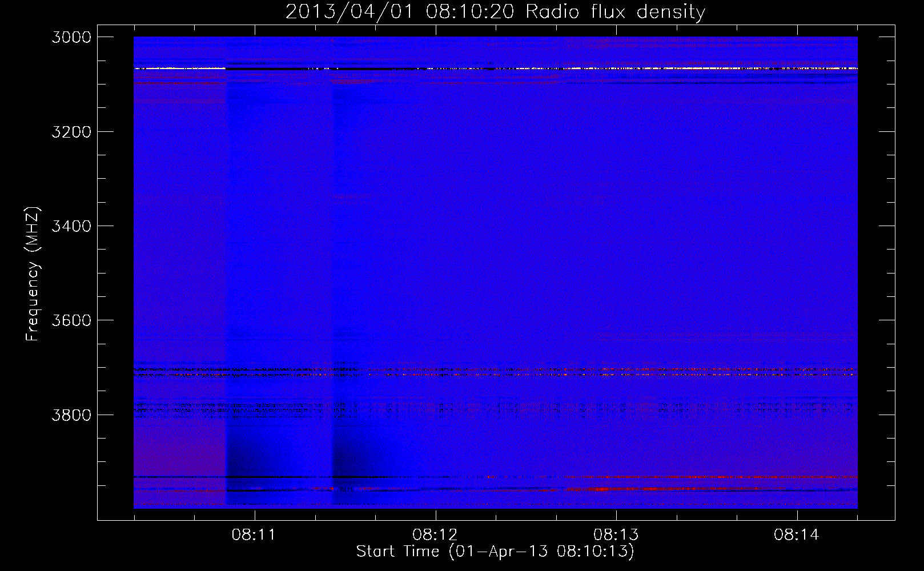924x571 pixels.
Task: Click the 3400 frequency axis label
Action: [x=71, y=226]
